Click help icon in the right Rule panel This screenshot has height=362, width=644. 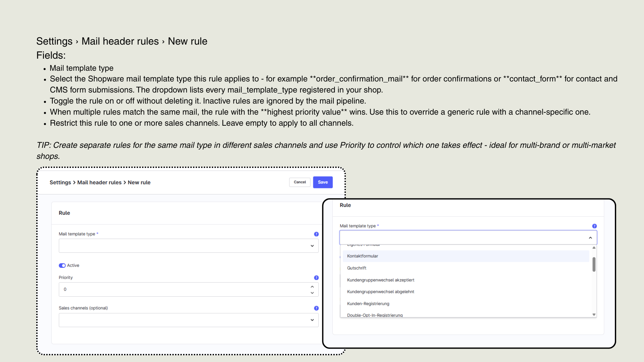coord(594,226)
